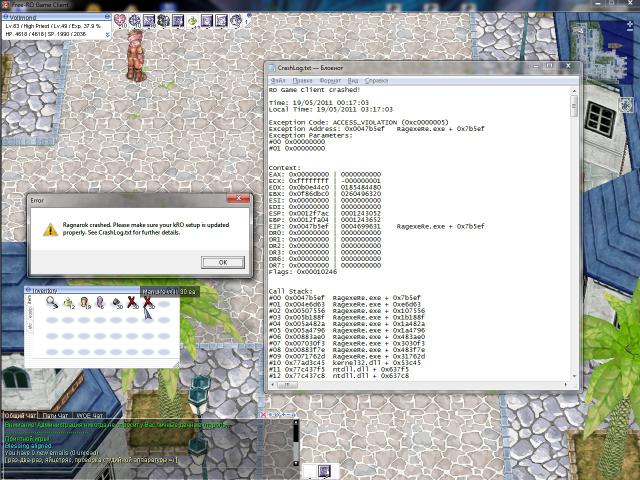The height and width of the screenshot is (480, 640).
Task: Select the head-shaped item with count 19
Action: (x=84, y=302)
